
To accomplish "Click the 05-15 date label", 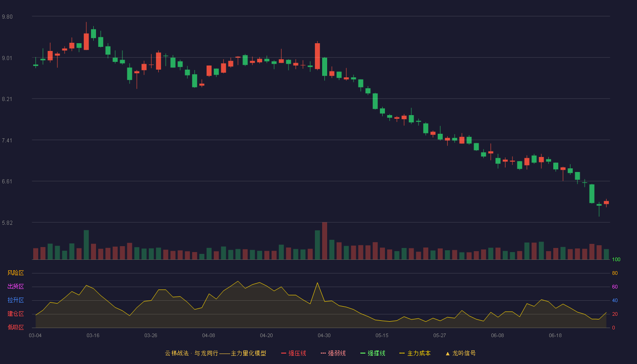I will (382, 335).
